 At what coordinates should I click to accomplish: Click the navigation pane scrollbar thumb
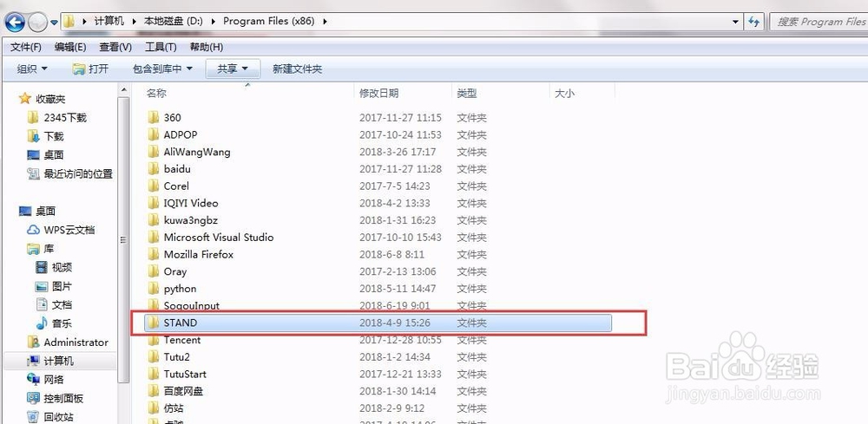[124, 240]
